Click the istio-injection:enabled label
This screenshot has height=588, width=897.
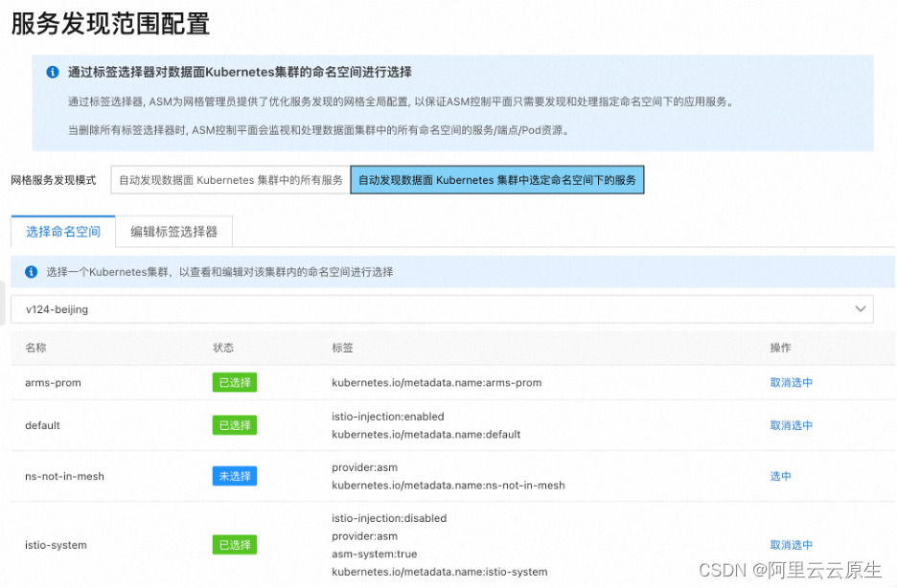tap(388, 417)
